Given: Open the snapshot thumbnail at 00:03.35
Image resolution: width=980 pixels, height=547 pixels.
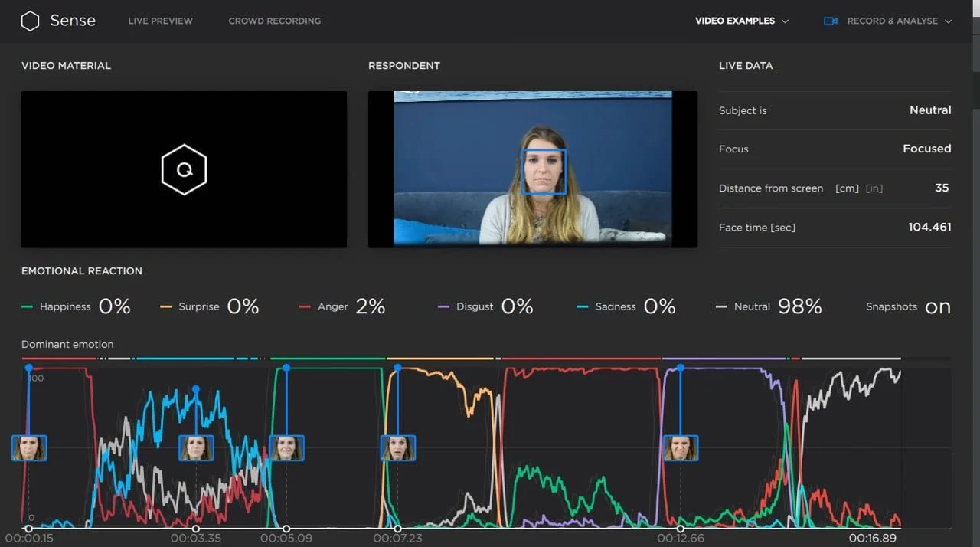Looking at the screenshot, I should point(196,448).
